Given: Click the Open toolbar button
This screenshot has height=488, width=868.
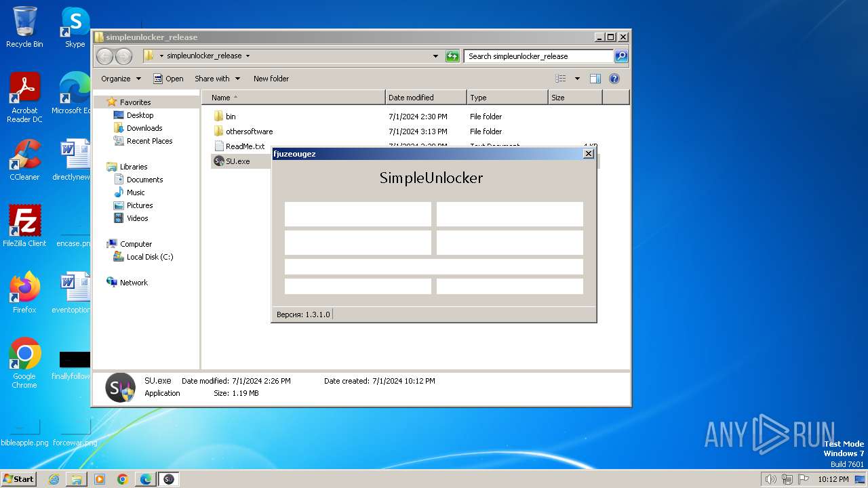Looking at the screenshot, I should click(x=168, y=79).
